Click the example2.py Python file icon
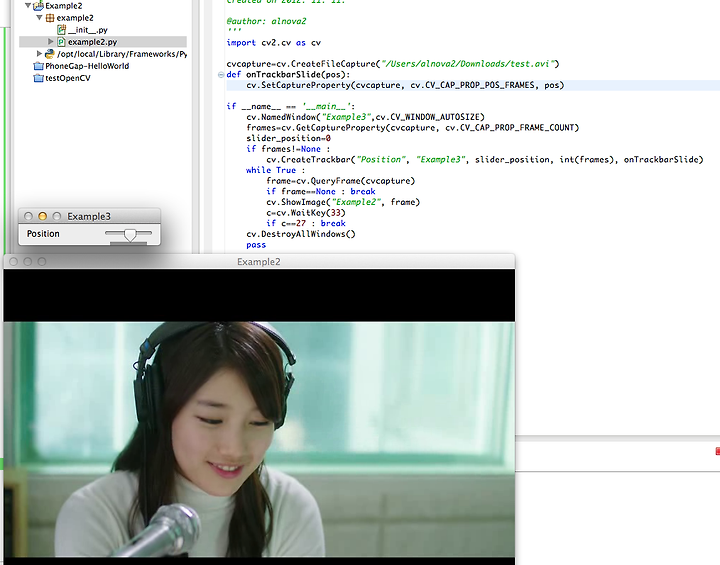 pos(61,42)
